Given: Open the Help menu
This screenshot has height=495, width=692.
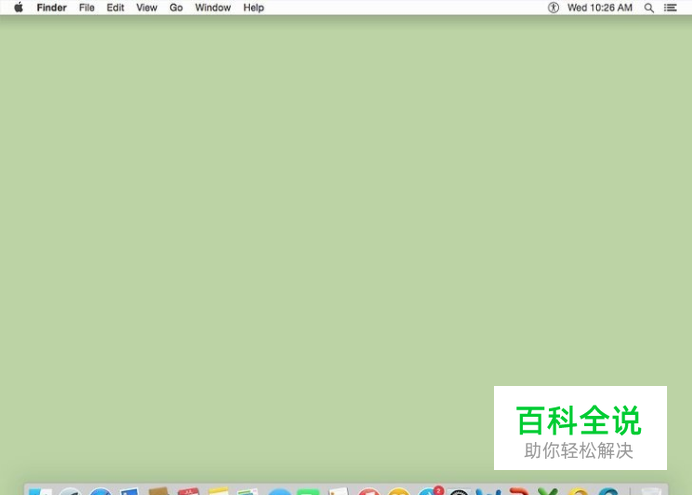Looking at the screenshot, I should click(253, 8).
